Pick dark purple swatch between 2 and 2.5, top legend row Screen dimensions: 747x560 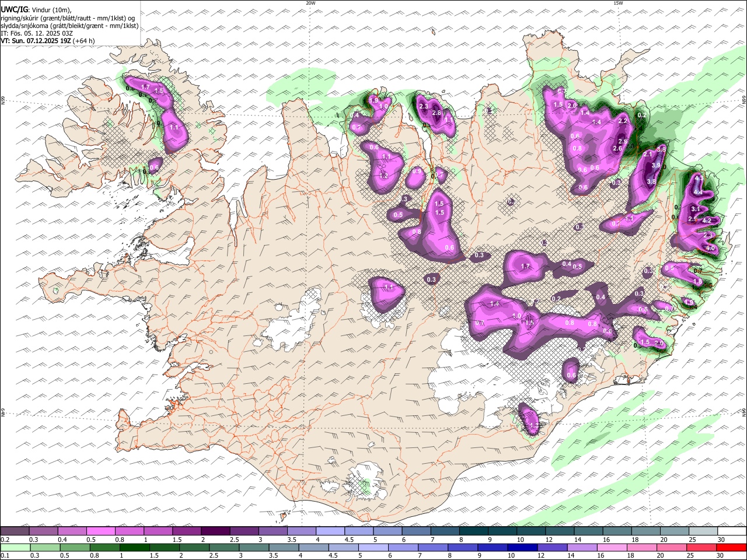point(215,531)
